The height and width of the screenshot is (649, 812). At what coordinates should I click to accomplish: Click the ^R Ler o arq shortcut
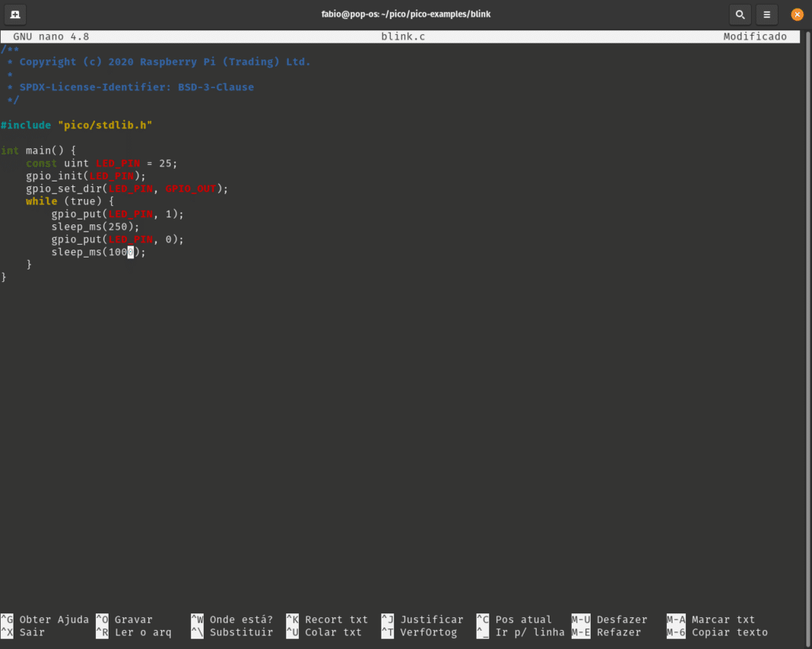[133, 632]
